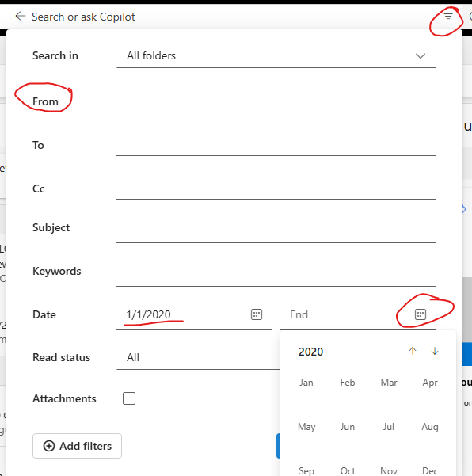Select Sep in the month picker
This screenshot has height=476, width=472.
point(306,470)
